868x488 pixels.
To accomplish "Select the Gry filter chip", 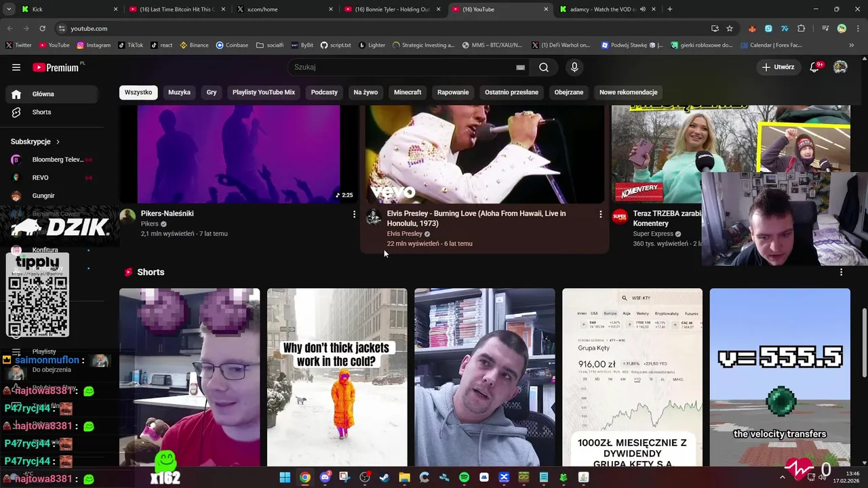I will point(212,92).
